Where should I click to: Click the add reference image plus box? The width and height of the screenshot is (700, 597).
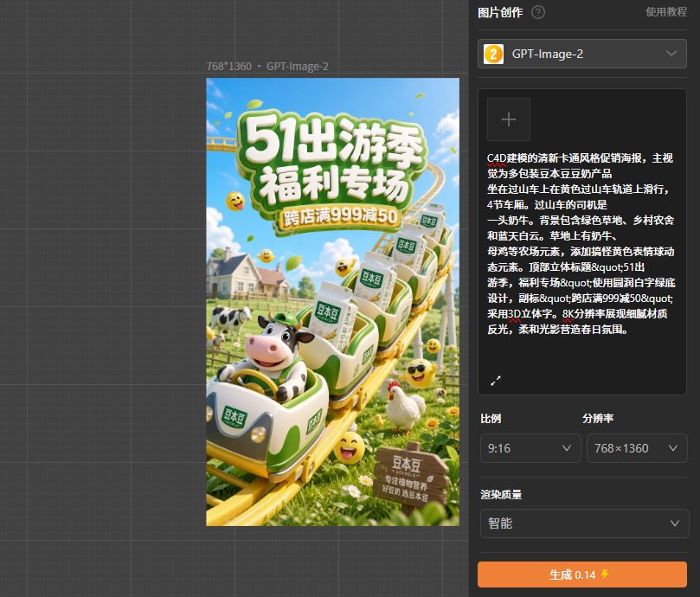click(509, 119)
